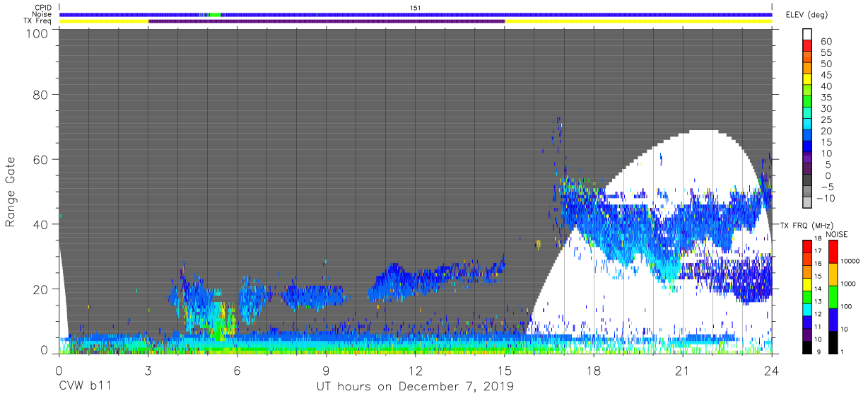Click the green patch in the Noise bar
This screenshot has width=868, height=401.
click(216, 14)
